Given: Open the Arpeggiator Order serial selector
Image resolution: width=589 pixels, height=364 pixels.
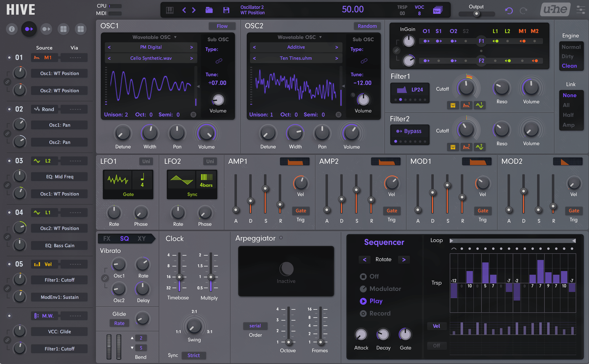Looking at the screenshot, I should (255, 326).
